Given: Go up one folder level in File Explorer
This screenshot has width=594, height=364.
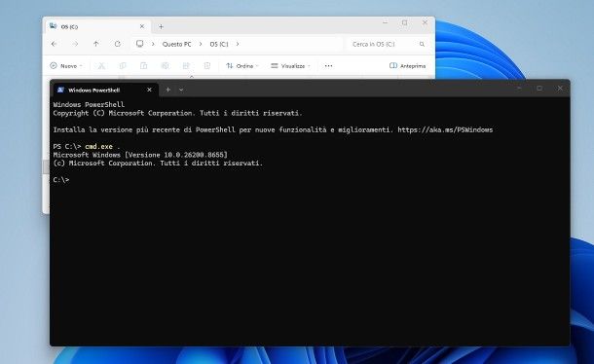Looking at the screenshot, I should (x=96, y=44).
